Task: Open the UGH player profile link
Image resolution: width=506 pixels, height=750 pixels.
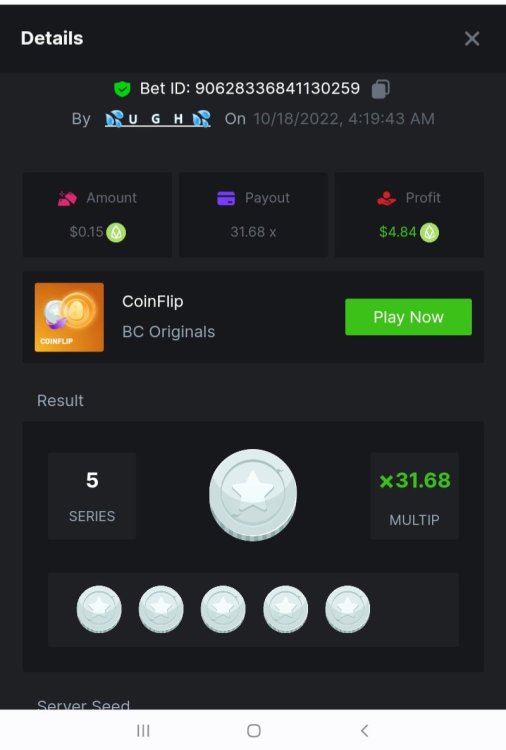Action: pos(158,119)
